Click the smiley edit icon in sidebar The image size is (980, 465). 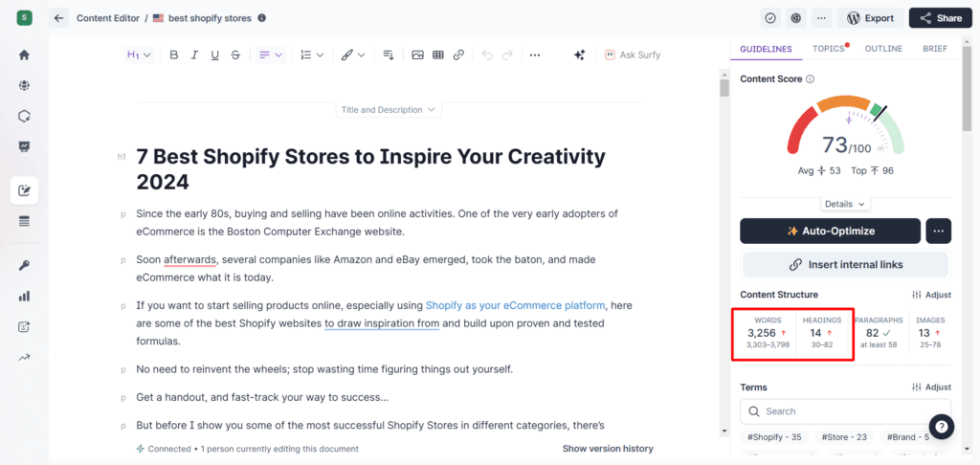coord(24,327)
